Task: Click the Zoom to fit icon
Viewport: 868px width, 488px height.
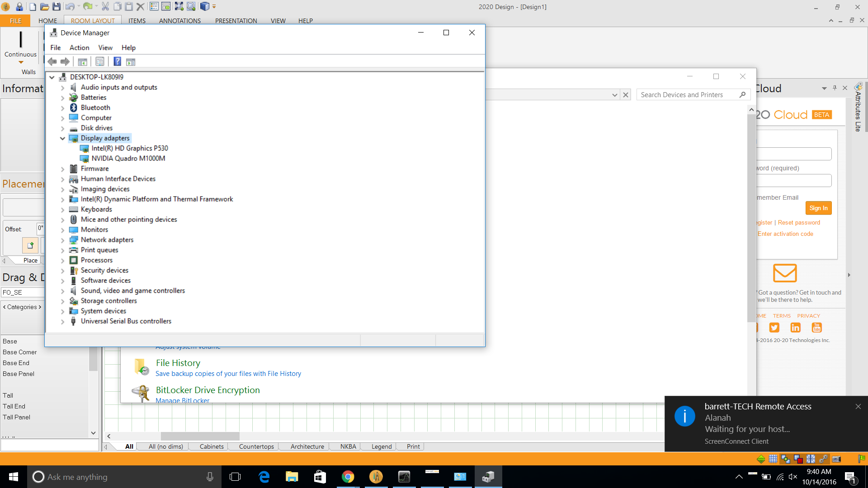Action: (x=179, y=6)
